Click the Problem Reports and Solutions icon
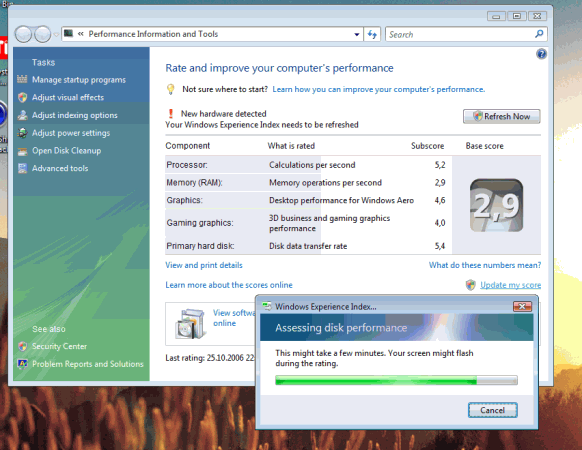The image size is (582, 450). 22,364
